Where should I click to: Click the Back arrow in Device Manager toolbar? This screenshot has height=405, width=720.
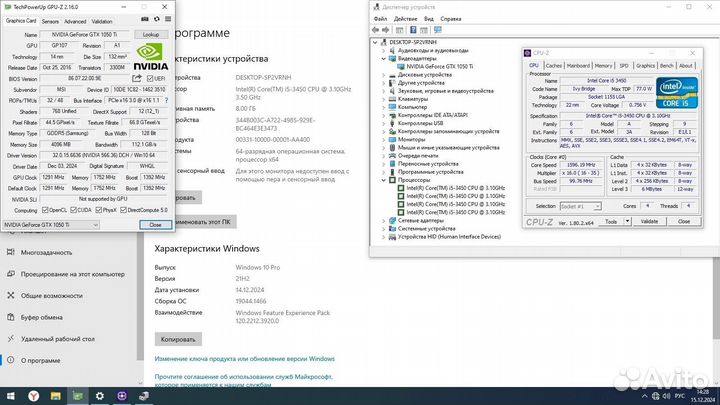point(376,30)
